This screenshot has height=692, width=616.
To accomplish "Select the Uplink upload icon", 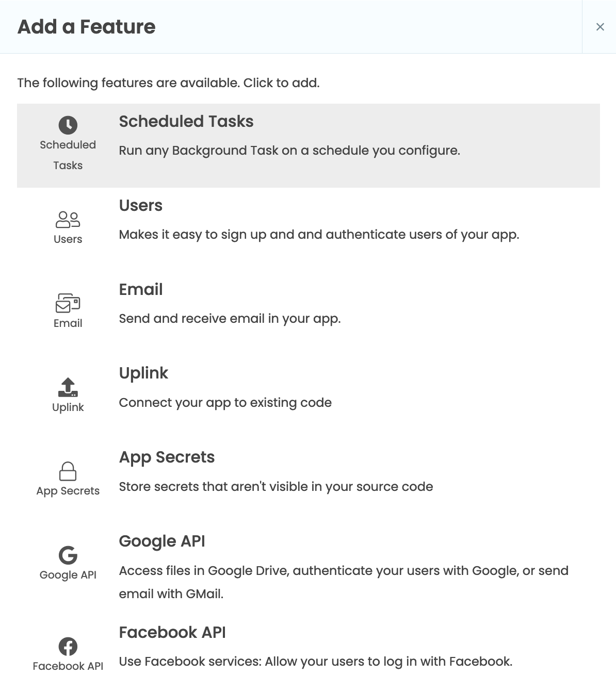I will pos(68,388).
